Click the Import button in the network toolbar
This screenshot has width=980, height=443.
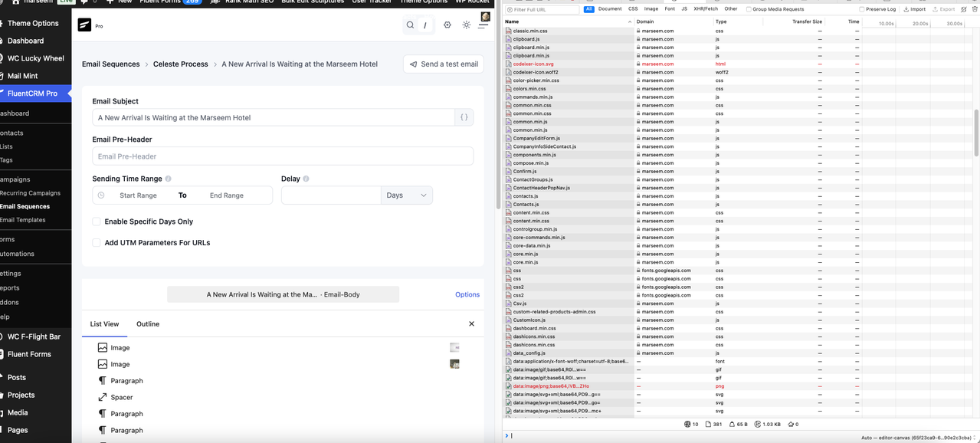pos(915,9)
